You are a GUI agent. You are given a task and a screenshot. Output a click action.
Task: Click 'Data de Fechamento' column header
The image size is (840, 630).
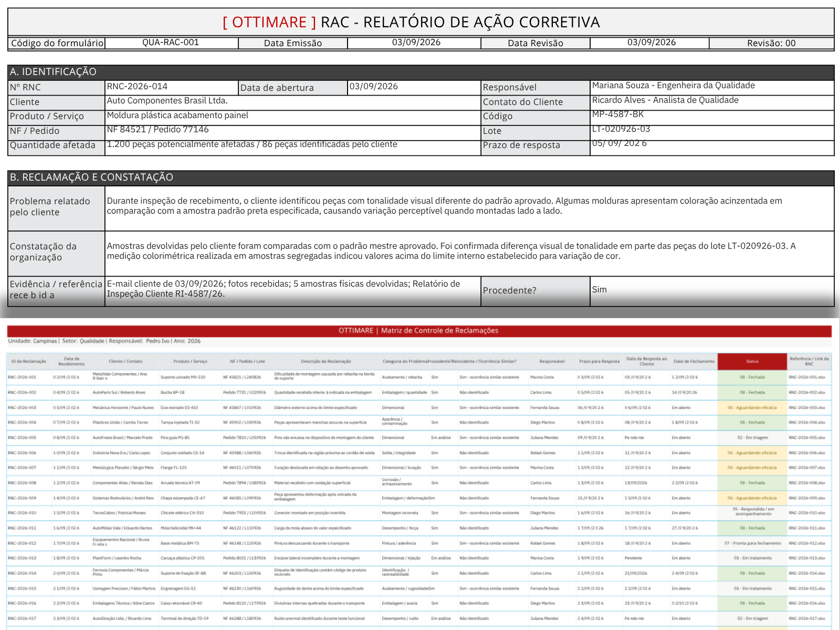pos(694,361)
